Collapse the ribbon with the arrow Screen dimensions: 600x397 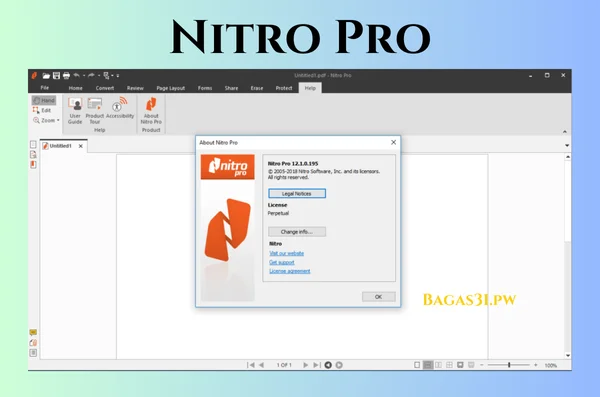click(565, 132)
